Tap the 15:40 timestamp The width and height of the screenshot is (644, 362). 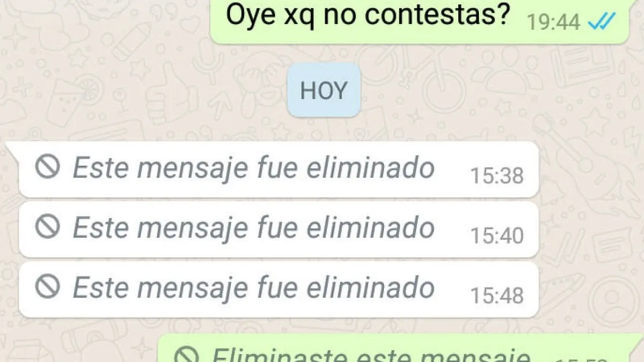[497, 235]
